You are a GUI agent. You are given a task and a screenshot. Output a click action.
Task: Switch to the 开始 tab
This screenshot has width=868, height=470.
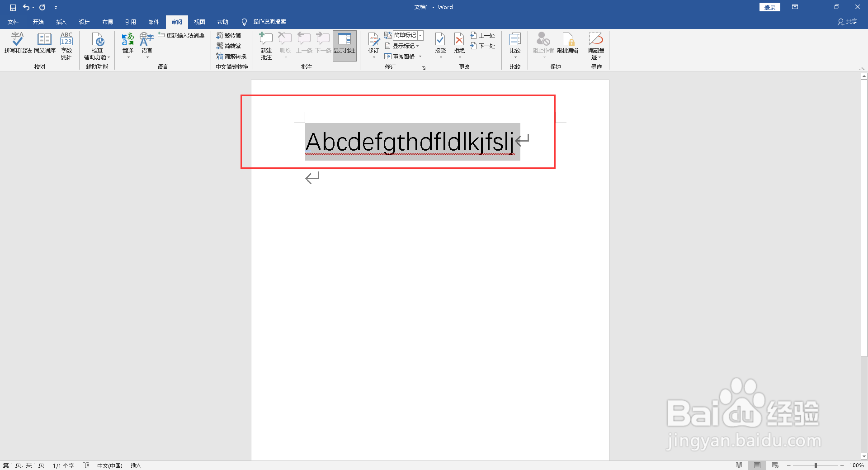(x=38, y=22)
